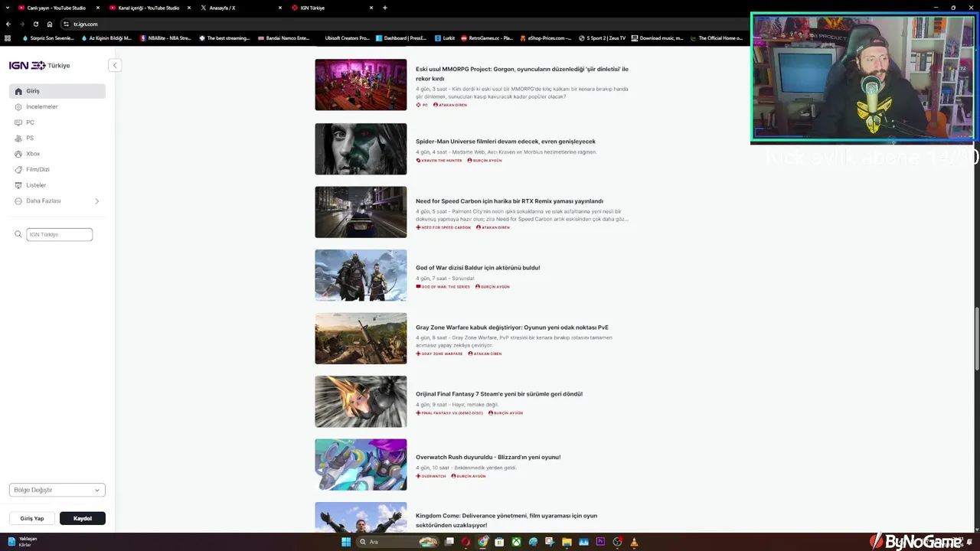Open Kingdom Come: Deliverance yönetmeni headline

tap(506, 520)
